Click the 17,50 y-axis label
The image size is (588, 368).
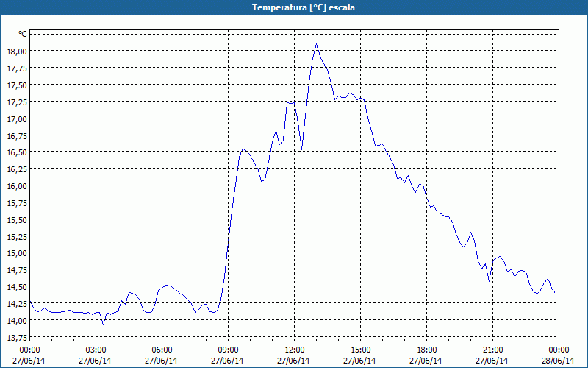click(17, 85)
